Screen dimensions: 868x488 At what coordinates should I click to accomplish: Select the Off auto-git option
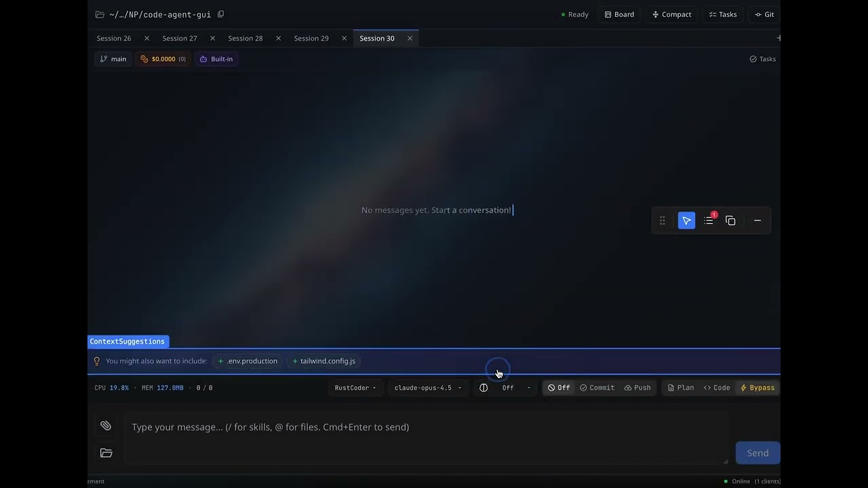(x=559, y=388)
